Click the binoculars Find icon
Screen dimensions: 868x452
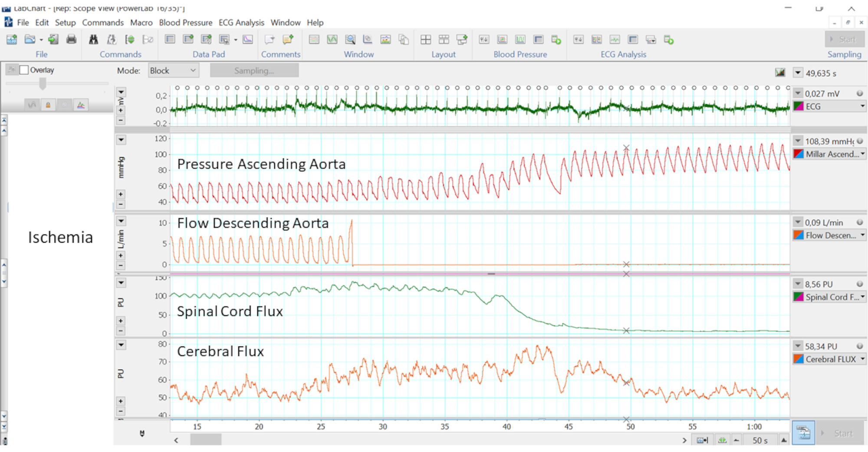93,40
